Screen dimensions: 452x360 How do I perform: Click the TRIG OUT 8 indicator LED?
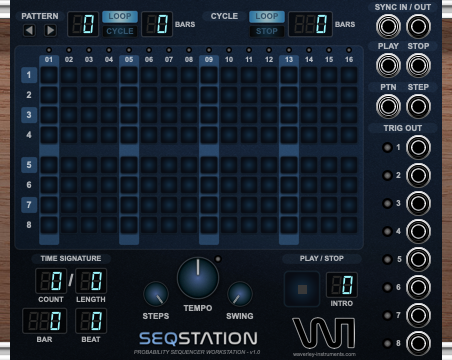387,343
